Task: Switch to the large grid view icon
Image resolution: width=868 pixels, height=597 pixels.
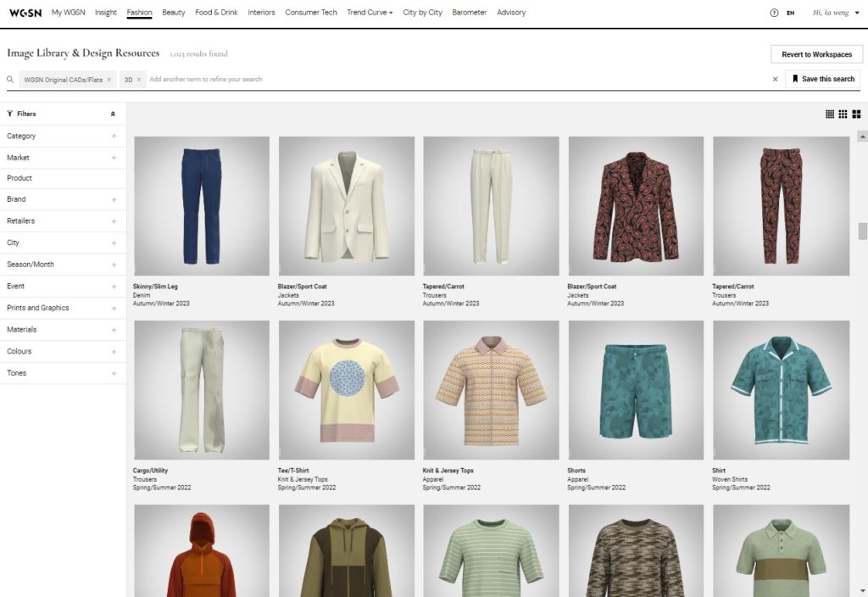Action: click(856, 114)
